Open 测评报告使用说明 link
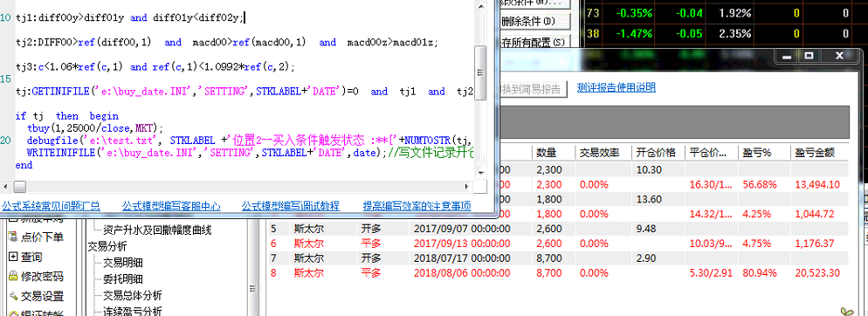 (x=617, y=87)
